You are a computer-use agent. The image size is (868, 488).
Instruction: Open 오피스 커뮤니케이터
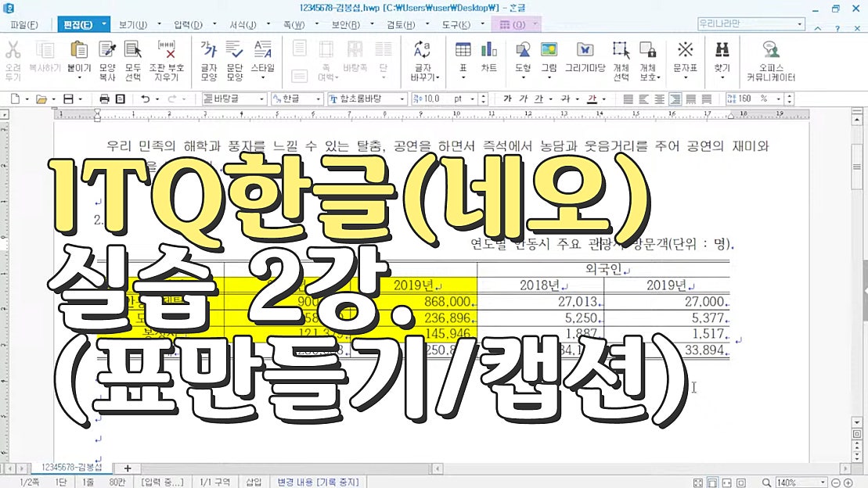pos(771,56)
